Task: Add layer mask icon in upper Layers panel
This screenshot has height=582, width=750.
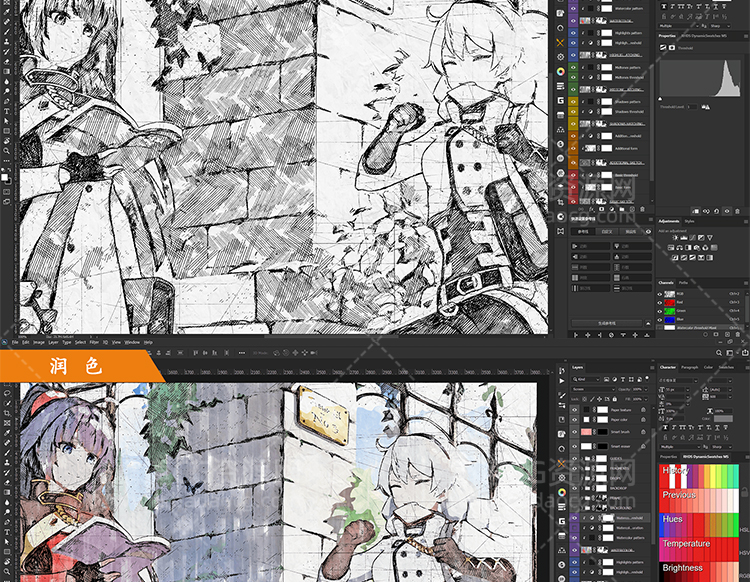Action: [602, 209]
